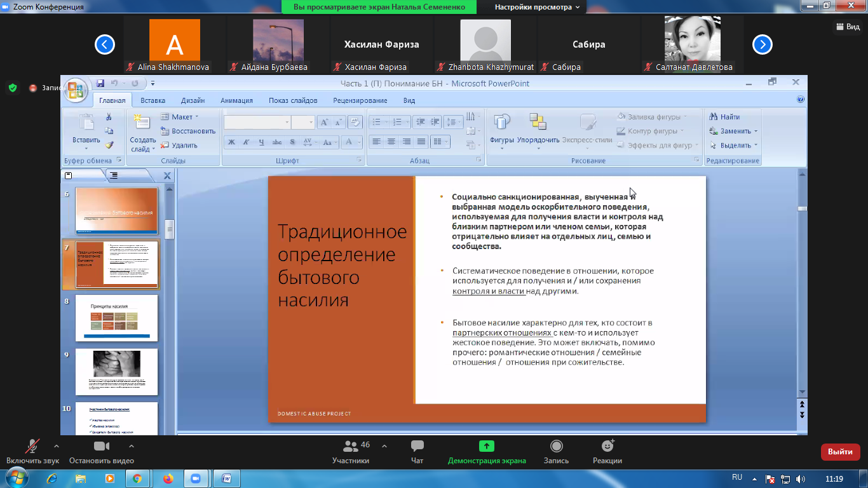Image resolution: width=868 pixels, height=488 pixels.
Task: Click the red Выйти button
Action: click(840, 452)
